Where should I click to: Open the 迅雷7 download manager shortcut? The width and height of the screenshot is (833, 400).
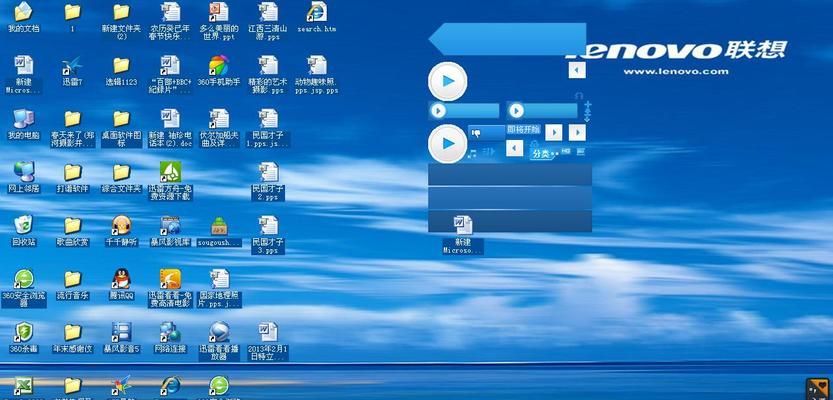pos(71,66)
